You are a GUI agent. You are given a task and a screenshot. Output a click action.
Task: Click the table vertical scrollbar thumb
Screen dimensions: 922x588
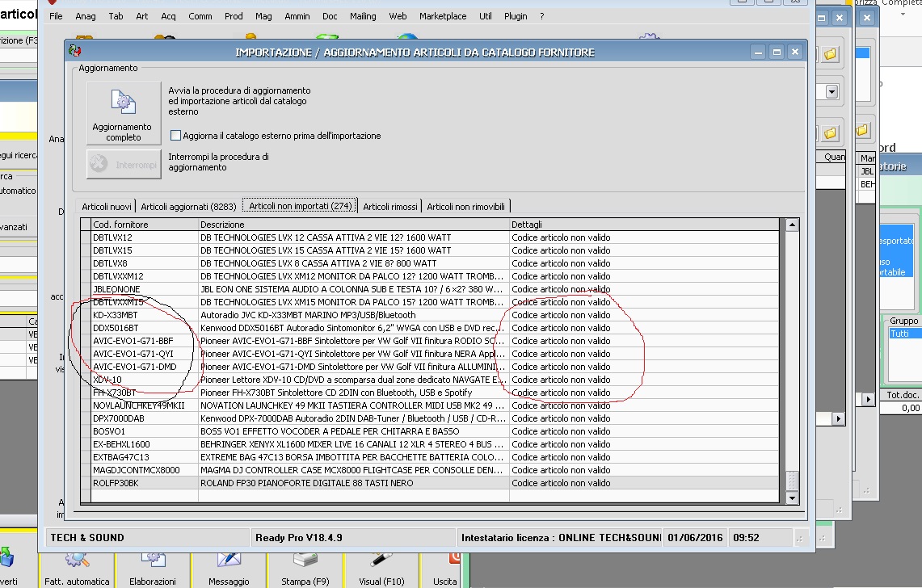[x=792, y=480]
